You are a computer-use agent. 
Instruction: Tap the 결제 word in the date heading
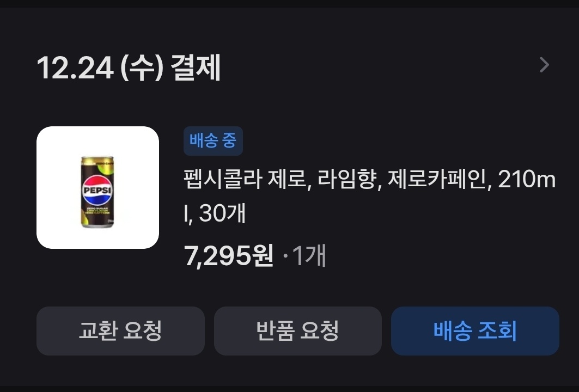pyautogui.click(x=196, y=68)
